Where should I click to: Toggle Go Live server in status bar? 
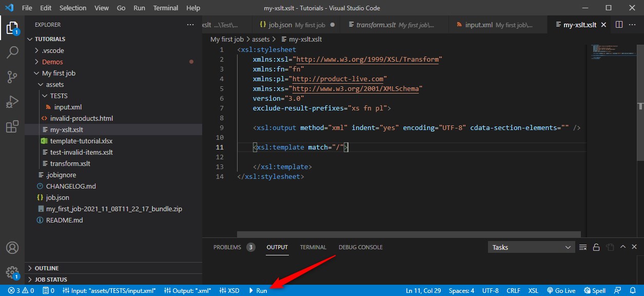[562, 290]
